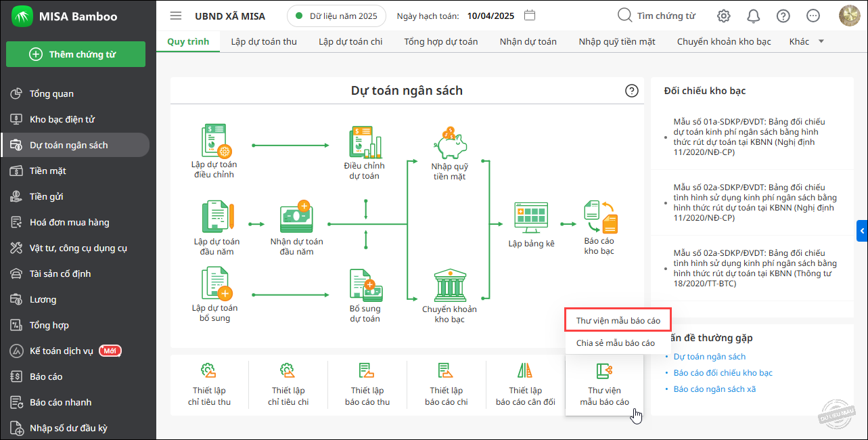868x440 pixels.
Task: Switch to Lập dự toán thu tab
Action: point(264,41)
